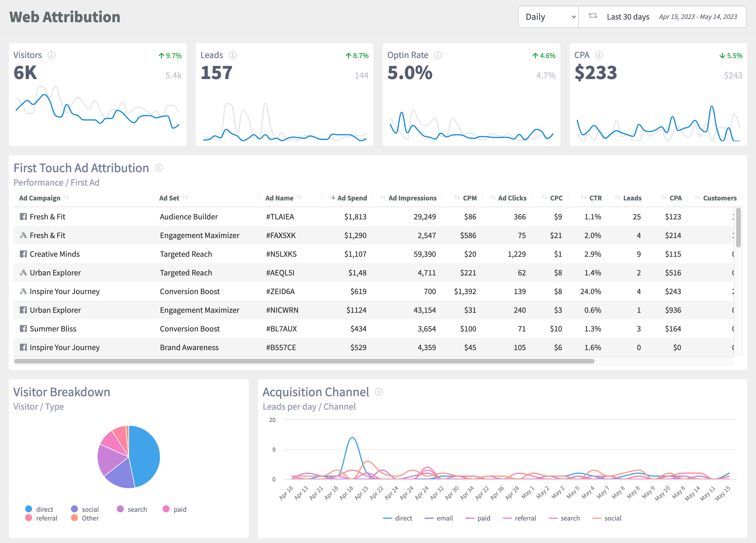This screenshot has height=543, width=756.
Task: Toggle social series in Acquisition Channel legend
Action: coord(607,518)
